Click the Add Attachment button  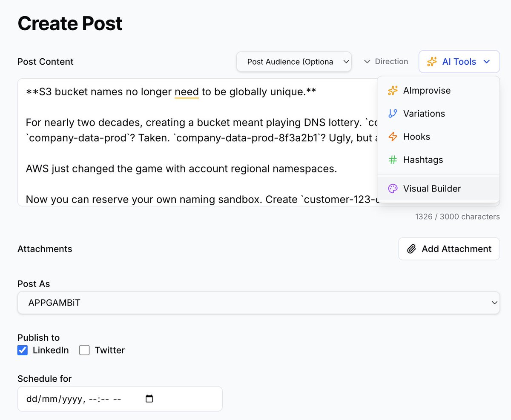[449, 249]
